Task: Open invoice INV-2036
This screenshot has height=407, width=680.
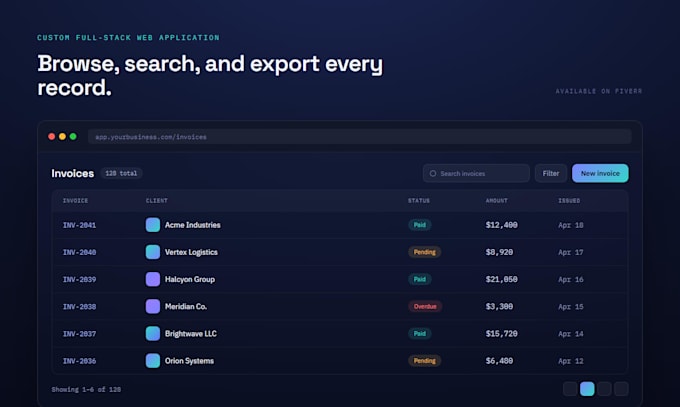Action: (79, 361)
